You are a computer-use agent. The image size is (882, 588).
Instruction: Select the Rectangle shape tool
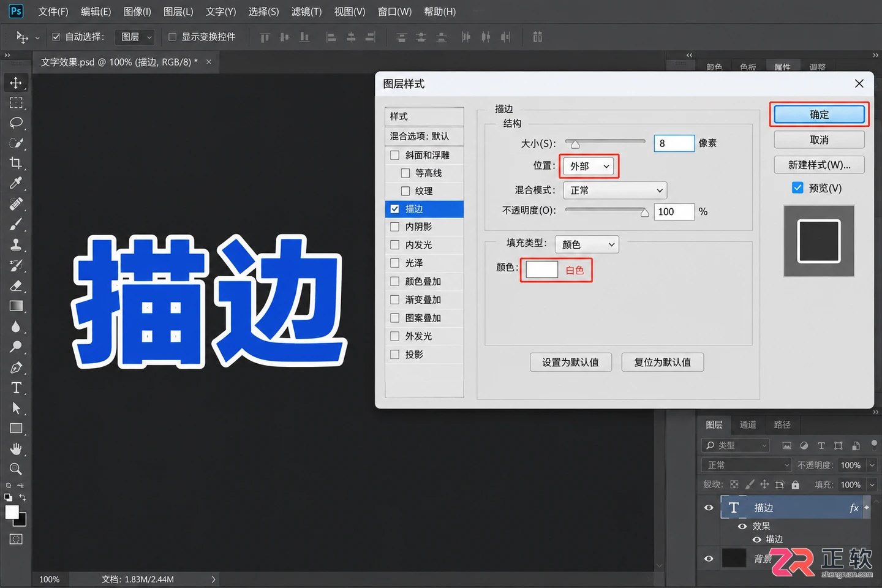(16, 428)
